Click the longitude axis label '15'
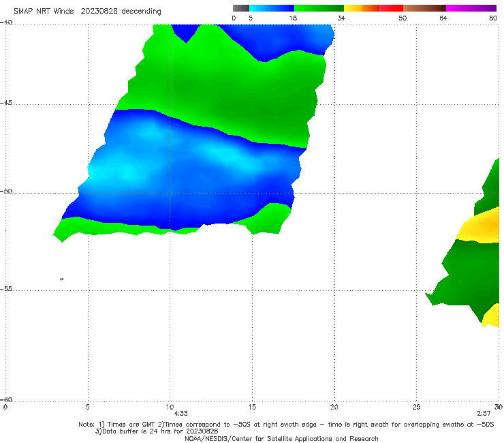Viewport: 504px width, 443px height. pyautogui.click(x=252, y=407)
